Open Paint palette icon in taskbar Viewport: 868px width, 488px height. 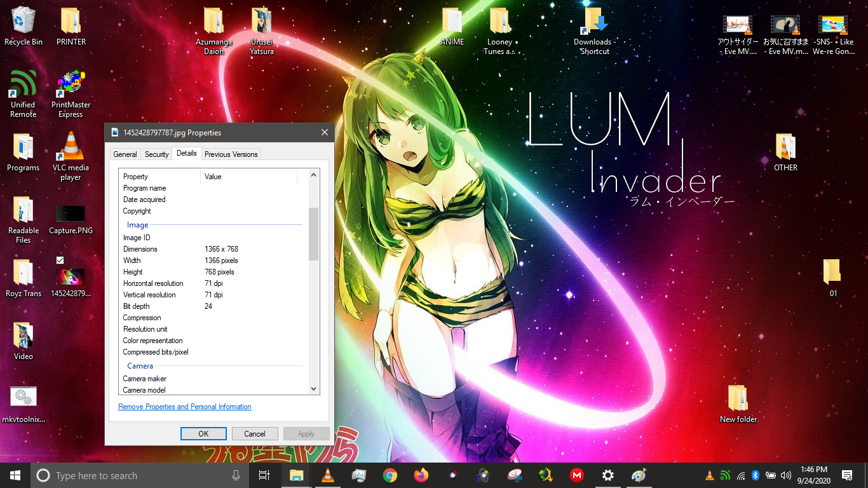[639, 475]
